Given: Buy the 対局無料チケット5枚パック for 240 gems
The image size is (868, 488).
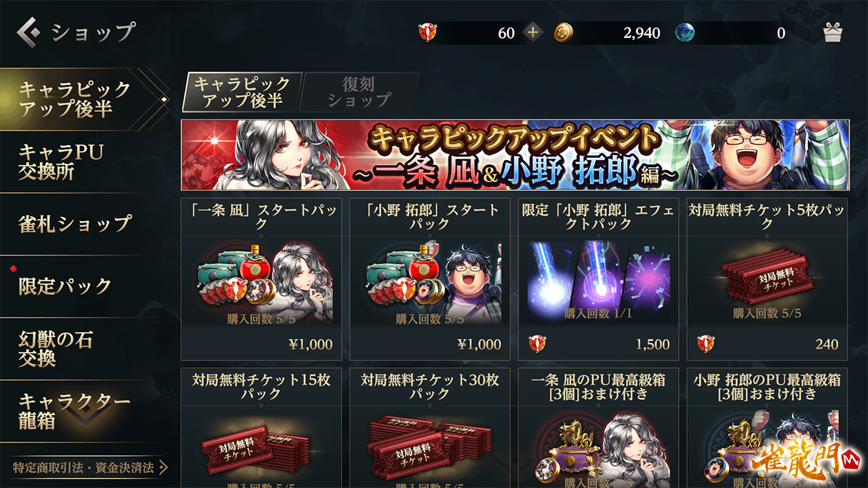Looking at the screenshot, I should [x=767, y=279].
